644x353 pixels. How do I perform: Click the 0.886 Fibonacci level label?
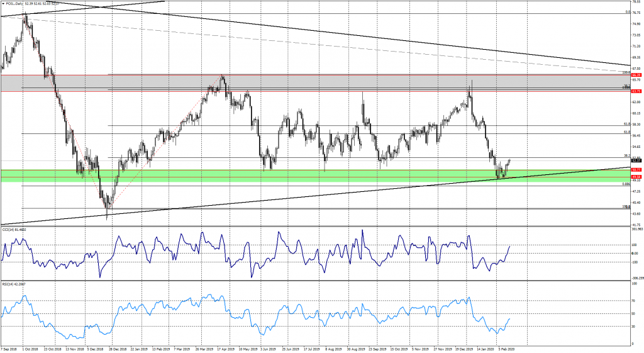point(626,184)
